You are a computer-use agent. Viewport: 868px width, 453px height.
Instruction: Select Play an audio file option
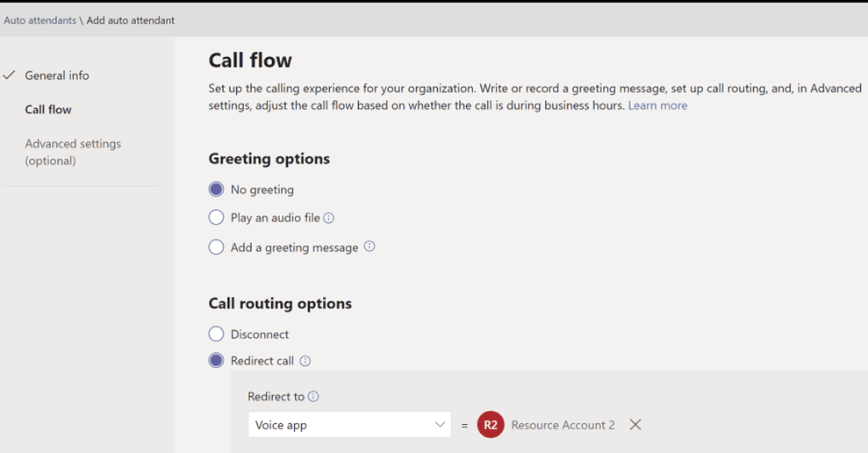pyautogui.click(x=217, y=217)
